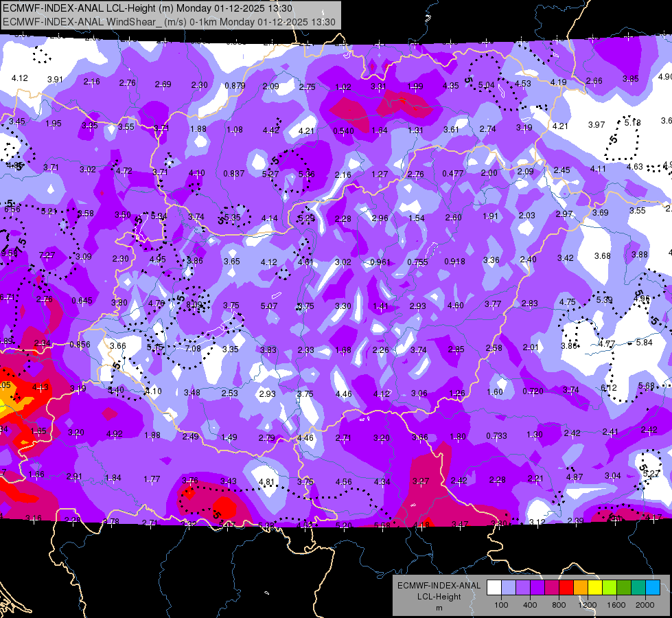The height and width of the screenshot is (618, 672).
Task: Click the LCL-Height title line at top
Action: pyautogui.click(x=148, y=8)
